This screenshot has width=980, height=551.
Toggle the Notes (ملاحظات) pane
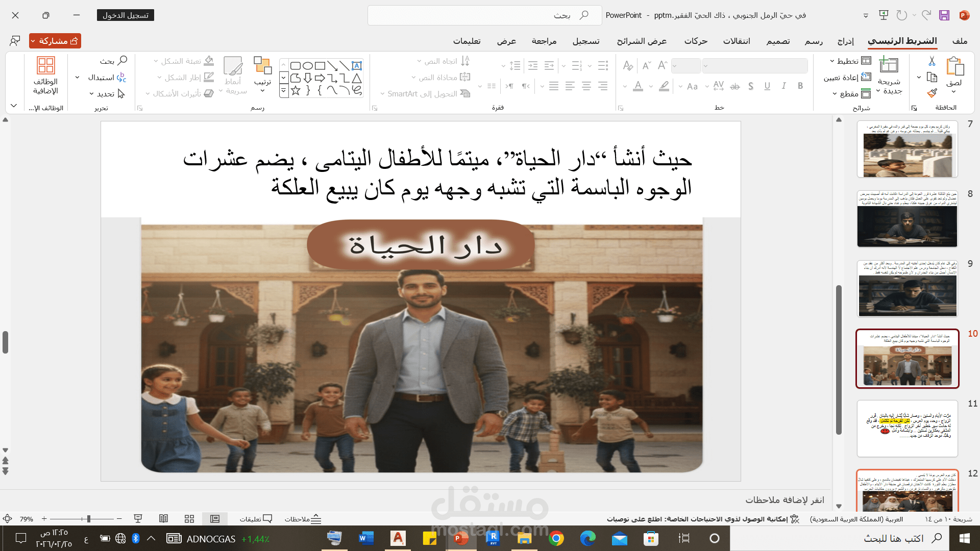303,519
